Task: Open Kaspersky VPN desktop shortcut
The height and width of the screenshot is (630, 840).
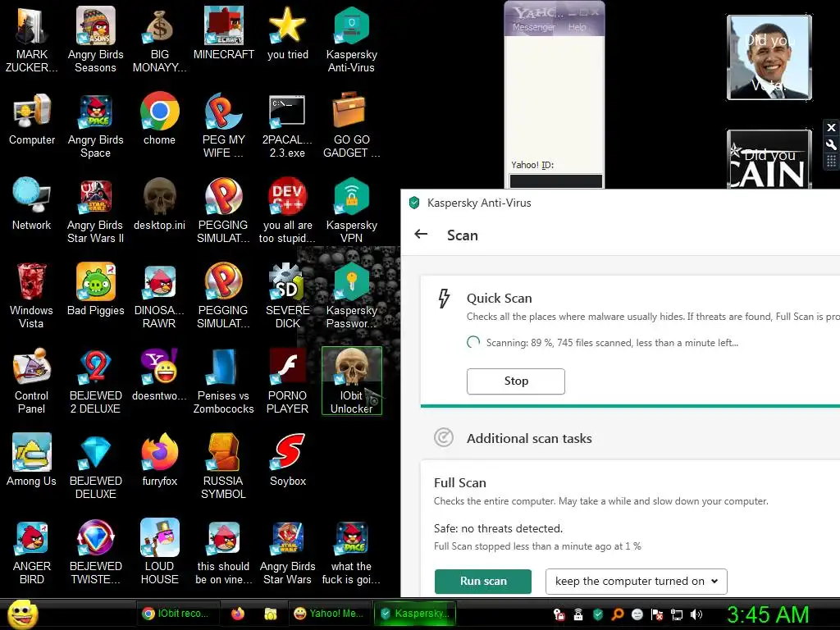Action: tap(351, 210)
